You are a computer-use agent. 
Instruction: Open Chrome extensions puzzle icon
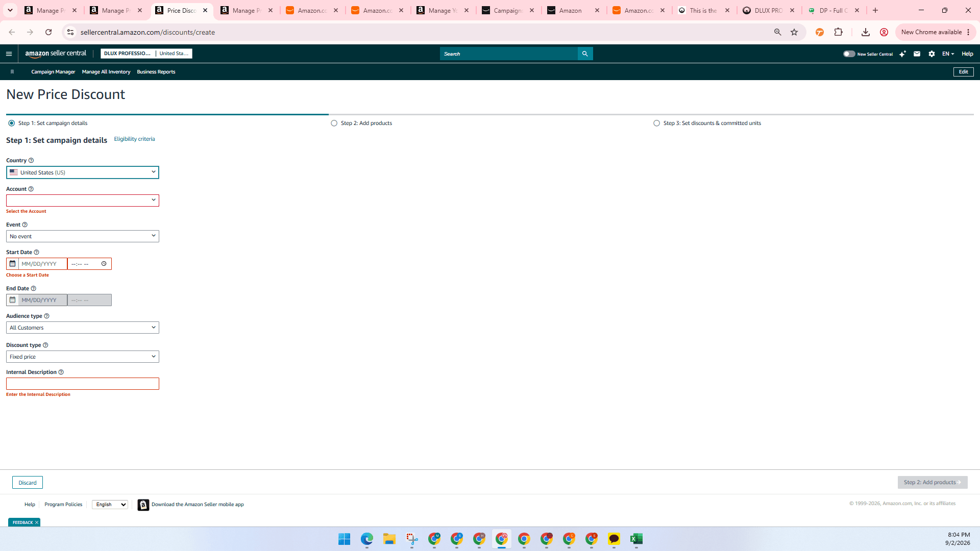(838, 32)
